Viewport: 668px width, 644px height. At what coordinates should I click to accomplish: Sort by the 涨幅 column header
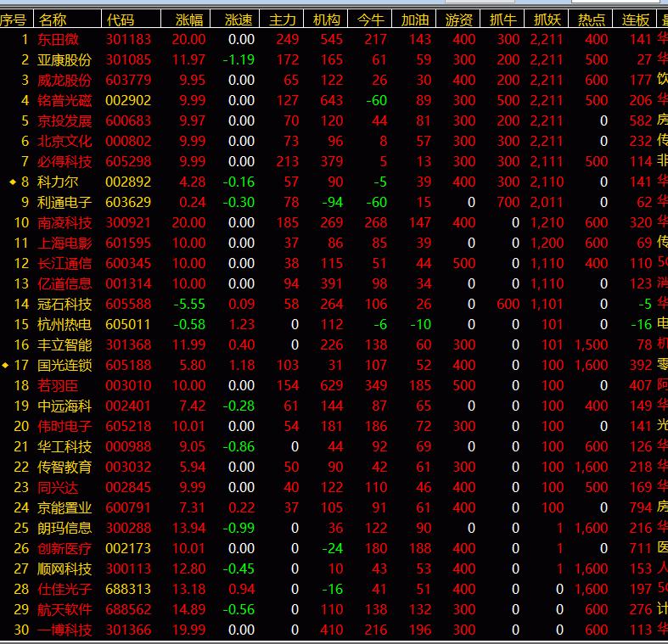click(x=190, y=20)
